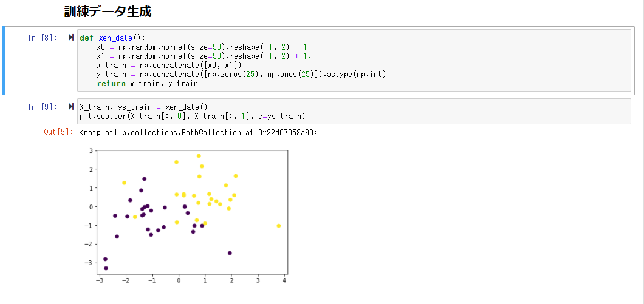Click inside the plt.scatter code cell
The image size is (644, 304).
coord(354,111)
